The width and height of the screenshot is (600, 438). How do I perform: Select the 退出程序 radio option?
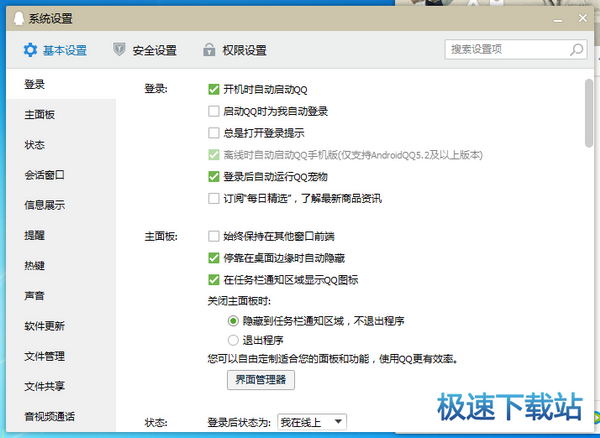coord(233,340)
